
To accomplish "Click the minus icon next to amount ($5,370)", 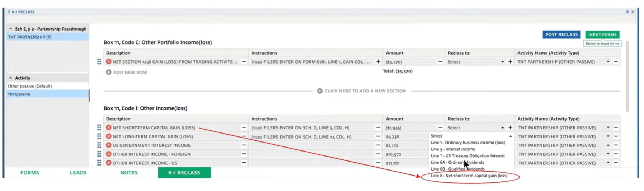I will pyautogui.click(x=440, y=62).
